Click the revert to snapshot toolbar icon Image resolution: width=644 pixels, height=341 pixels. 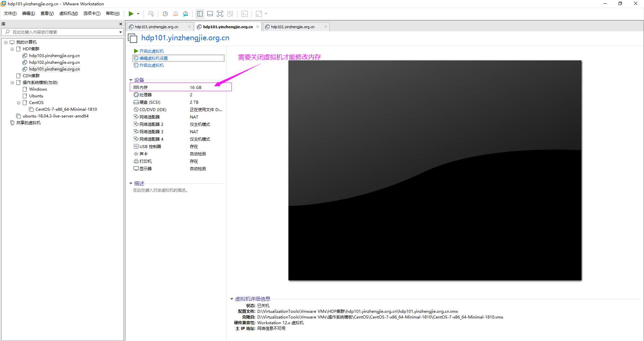pyautogui.click(x=175, y=14)
